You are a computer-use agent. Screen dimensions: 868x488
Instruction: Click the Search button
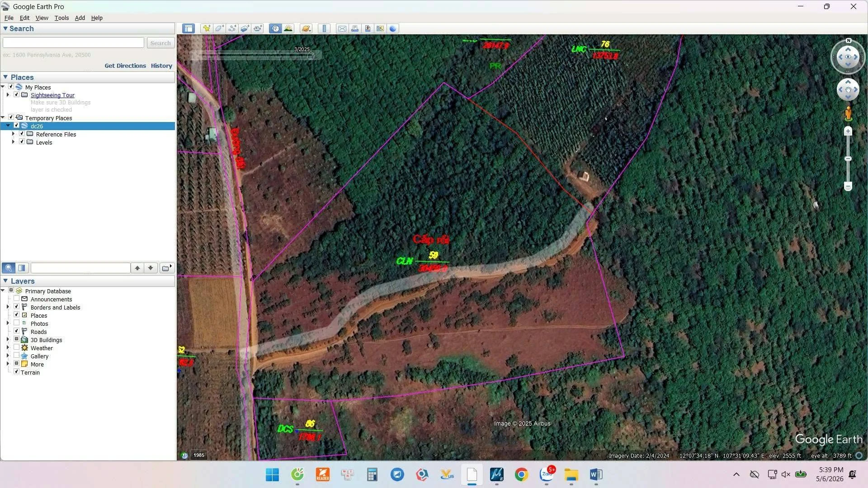point(160,43)
